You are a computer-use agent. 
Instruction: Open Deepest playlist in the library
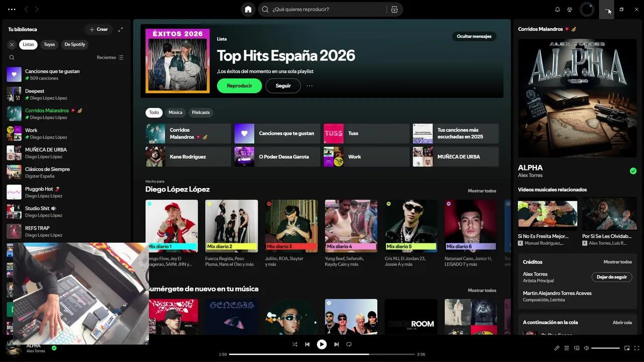click(66, 94)
